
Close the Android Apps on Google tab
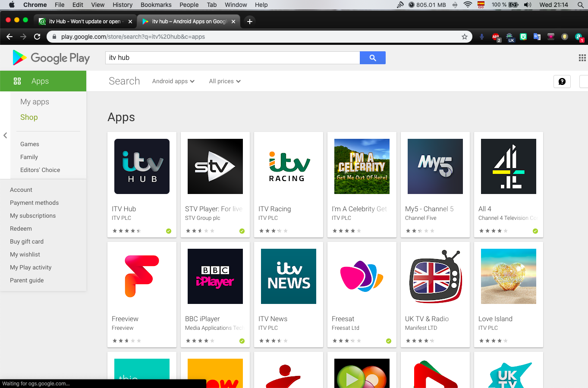click(x=233, y=21)
